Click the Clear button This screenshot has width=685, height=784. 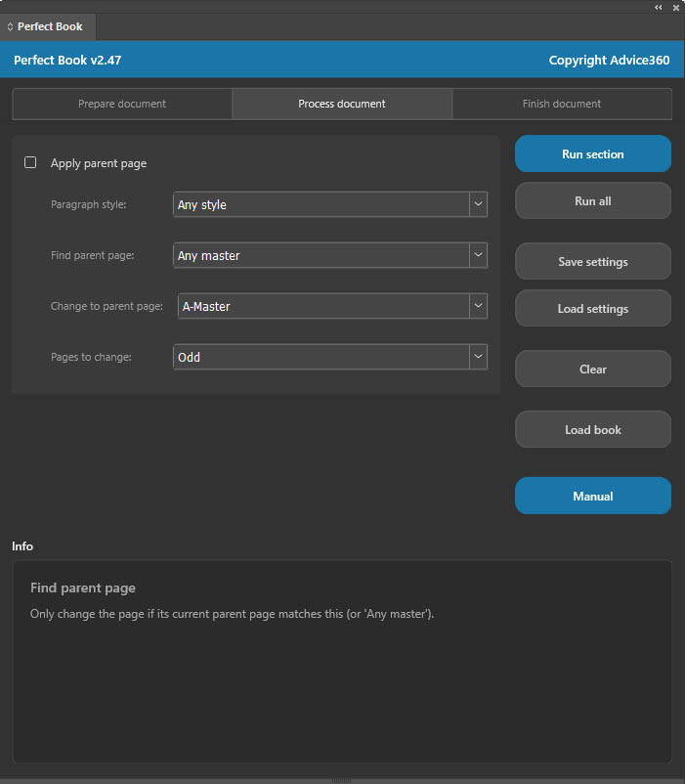[593, 369]
